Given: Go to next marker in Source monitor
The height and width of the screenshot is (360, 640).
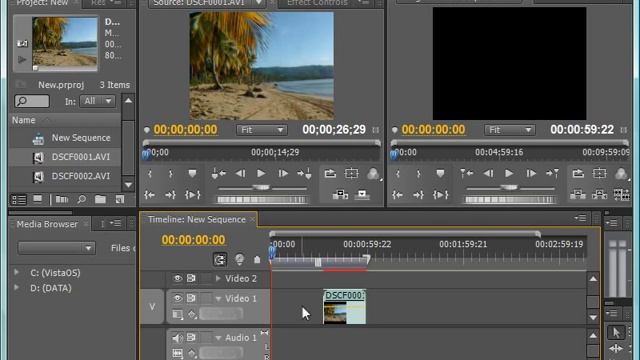Looking at the screenshot, I should 304,174.
